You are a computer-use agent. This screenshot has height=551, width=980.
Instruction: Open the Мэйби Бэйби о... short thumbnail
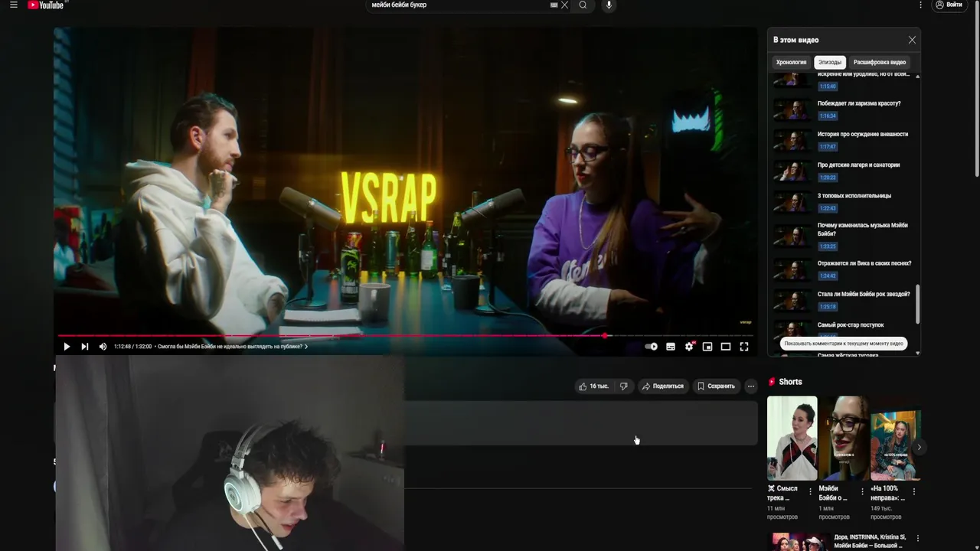[x=844, y=438]
